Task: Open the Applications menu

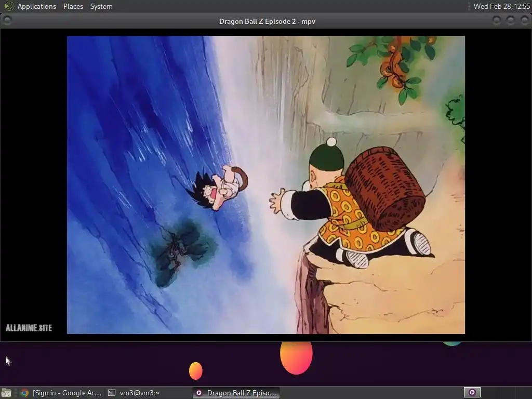Action: click(x=37, y=6)
